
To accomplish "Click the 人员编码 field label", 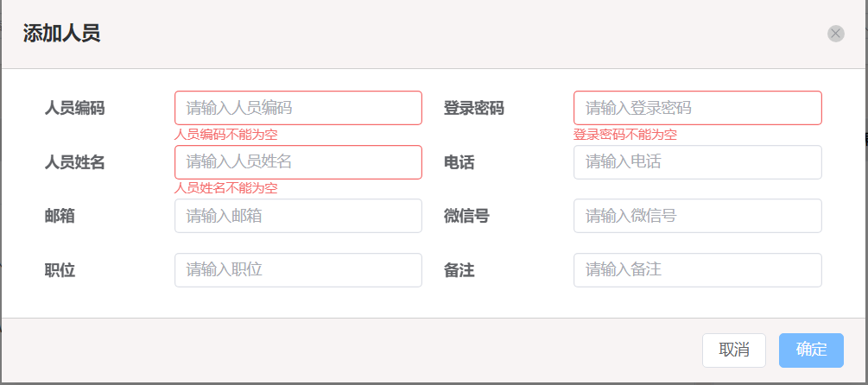I will [75, 109].
